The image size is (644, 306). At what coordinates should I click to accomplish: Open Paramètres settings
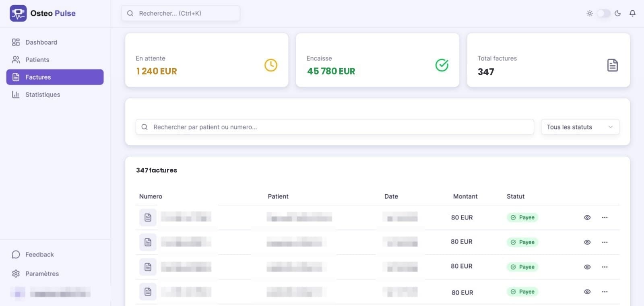tap(42, 274)
